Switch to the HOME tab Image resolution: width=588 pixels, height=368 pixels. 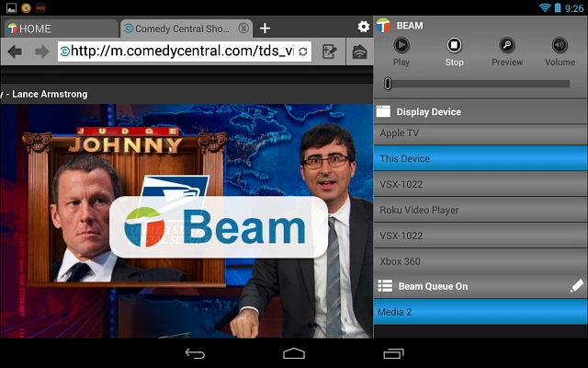(x=60, y=29)
